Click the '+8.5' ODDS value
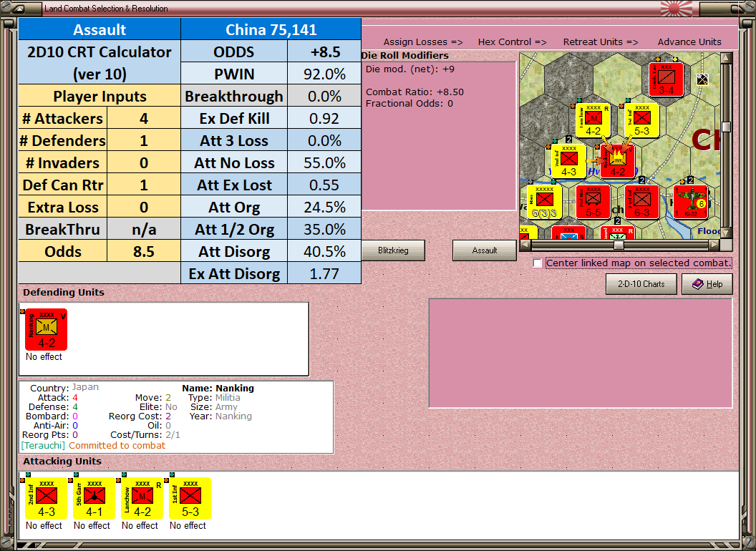 click(x=324, y=52)
